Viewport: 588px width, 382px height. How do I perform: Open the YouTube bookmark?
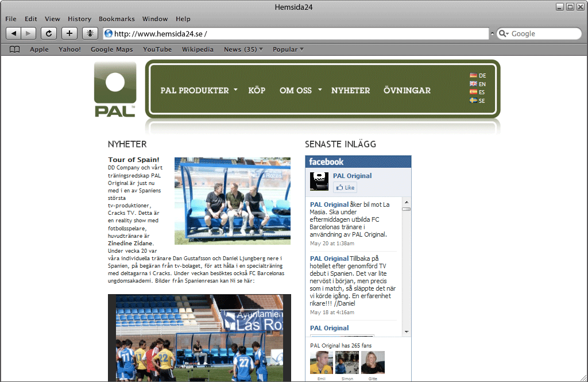pos(157,49)
